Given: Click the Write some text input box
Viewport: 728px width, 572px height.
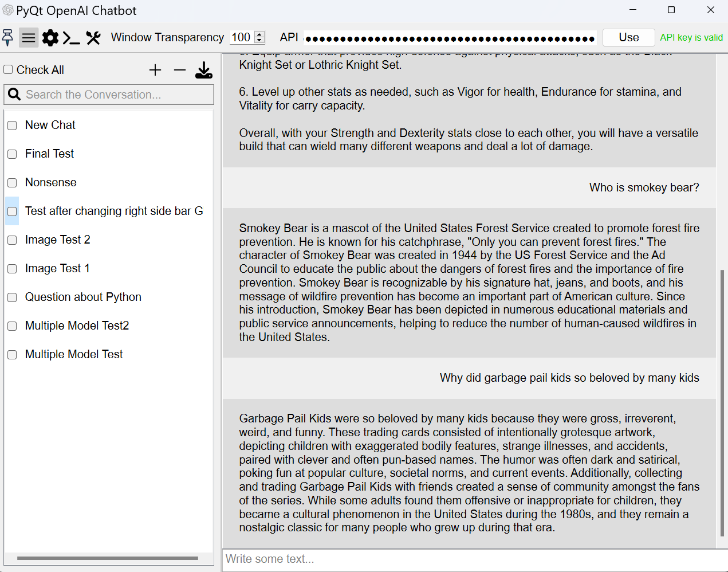Looking at the screenshot, I should point(475,559).
